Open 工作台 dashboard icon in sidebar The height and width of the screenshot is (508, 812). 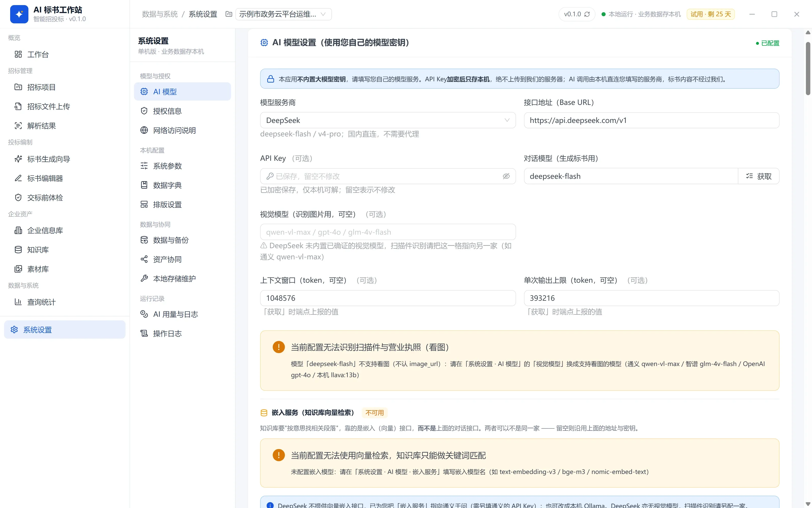[x=18, y=54]
